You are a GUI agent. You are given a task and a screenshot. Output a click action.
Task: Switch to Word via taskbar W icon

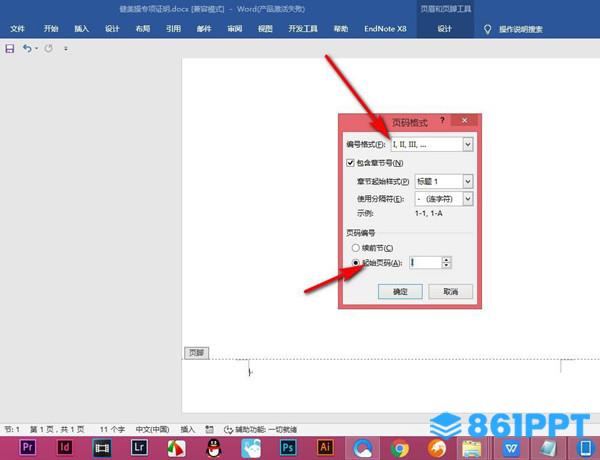coord(511,448)
